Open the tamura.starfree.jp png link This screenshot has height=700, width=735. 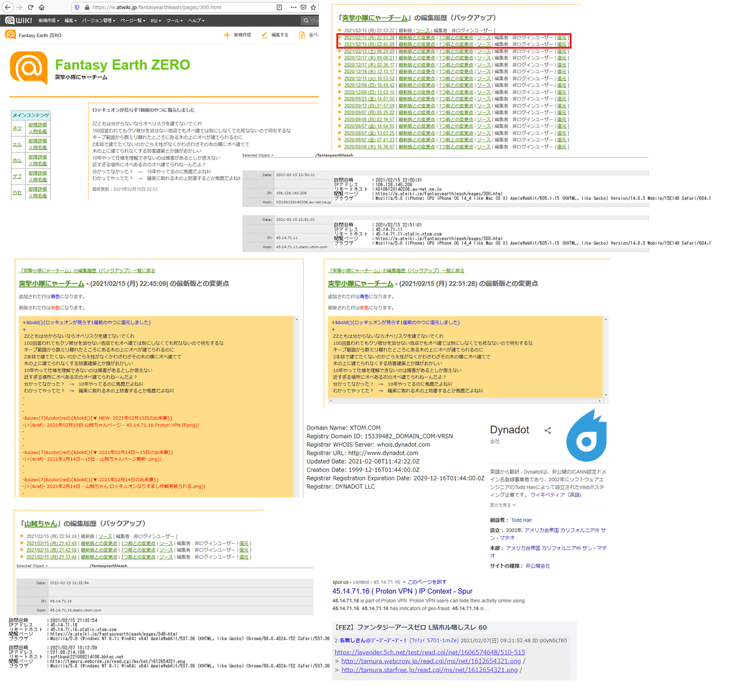click(x=429, y=670)
